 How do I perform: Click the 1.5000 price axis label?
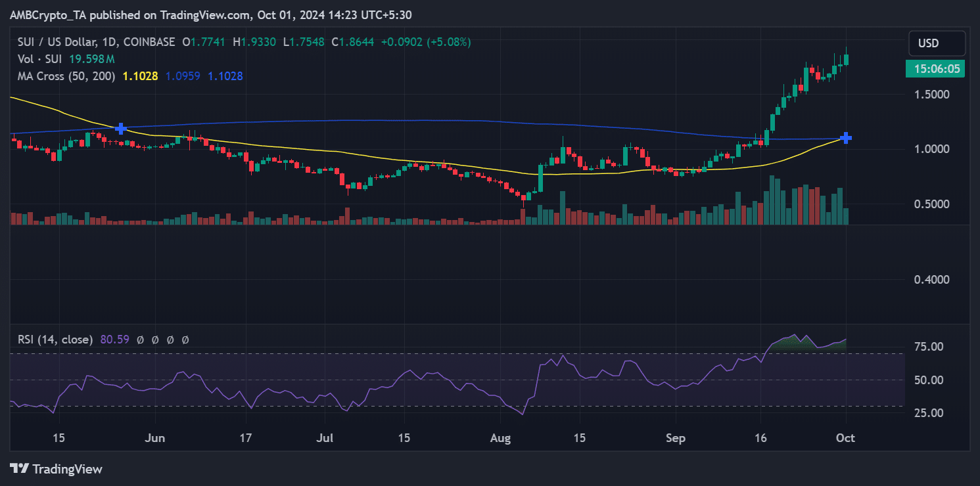[933, 95]
